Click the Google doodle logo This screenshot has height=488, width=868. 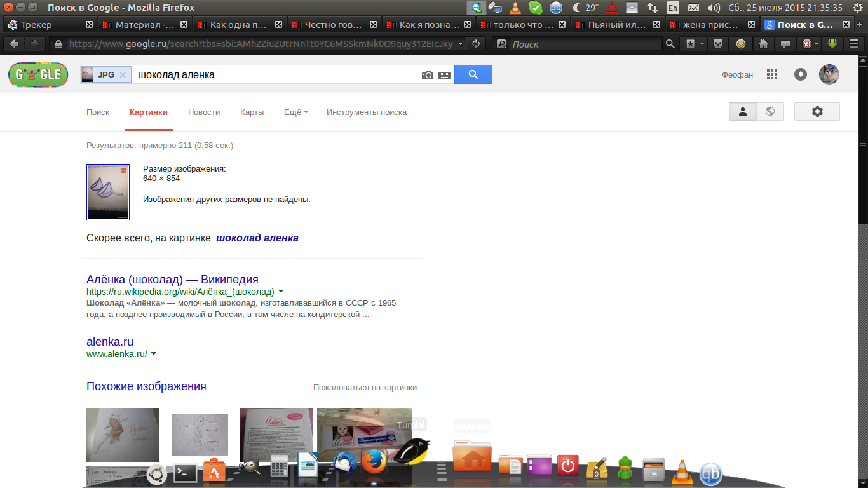(x=38, y=74)
